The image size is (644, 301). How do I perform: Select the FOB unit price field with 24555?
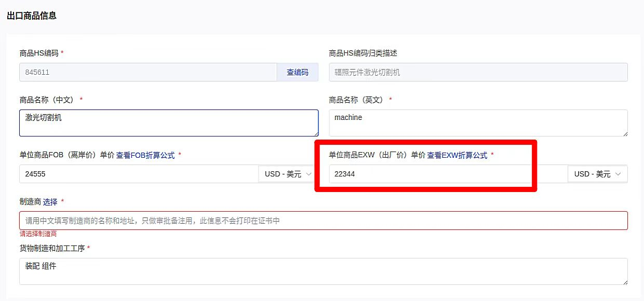tap(139, 174)
